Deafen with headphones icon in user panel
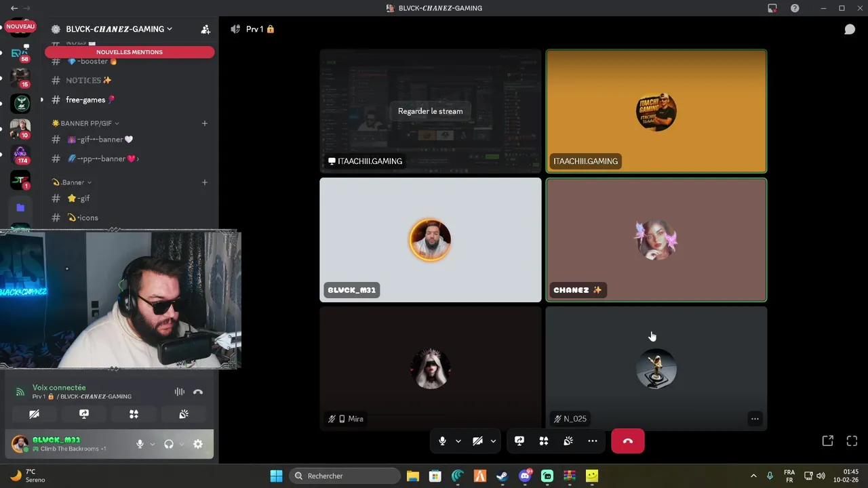 (x=169, y=444)
